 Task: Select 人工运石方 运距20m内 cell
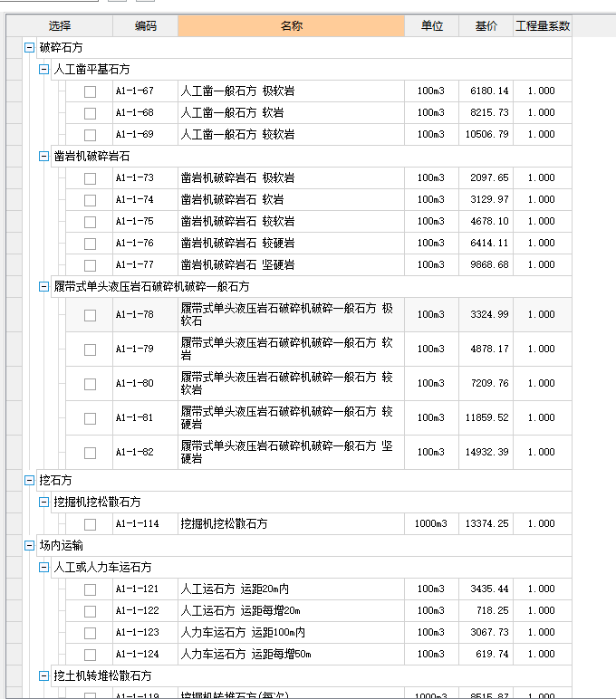[292, 589]
